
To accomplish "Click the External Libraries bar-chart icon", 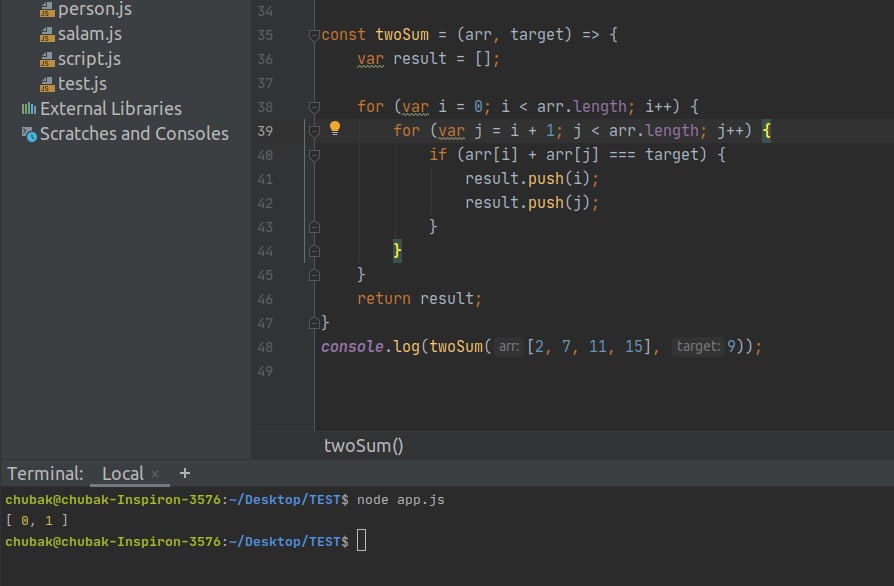I will tap(29, 108).
